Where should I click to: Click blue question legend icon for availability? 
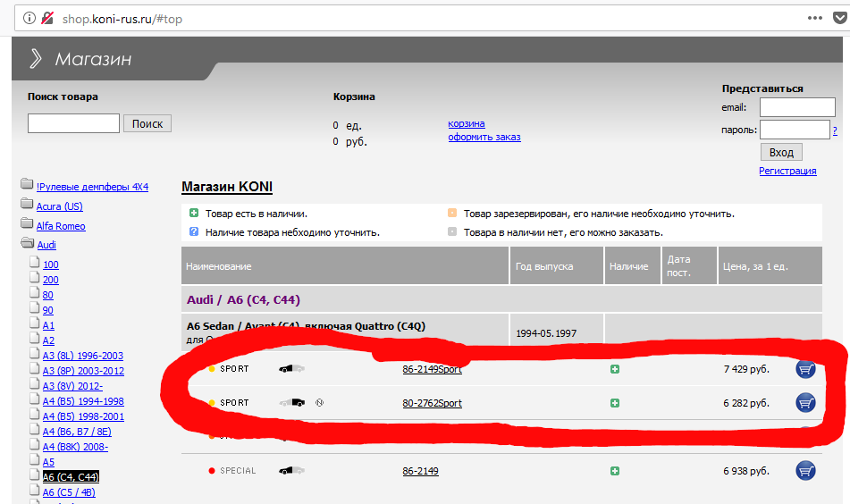click(194, 232)
